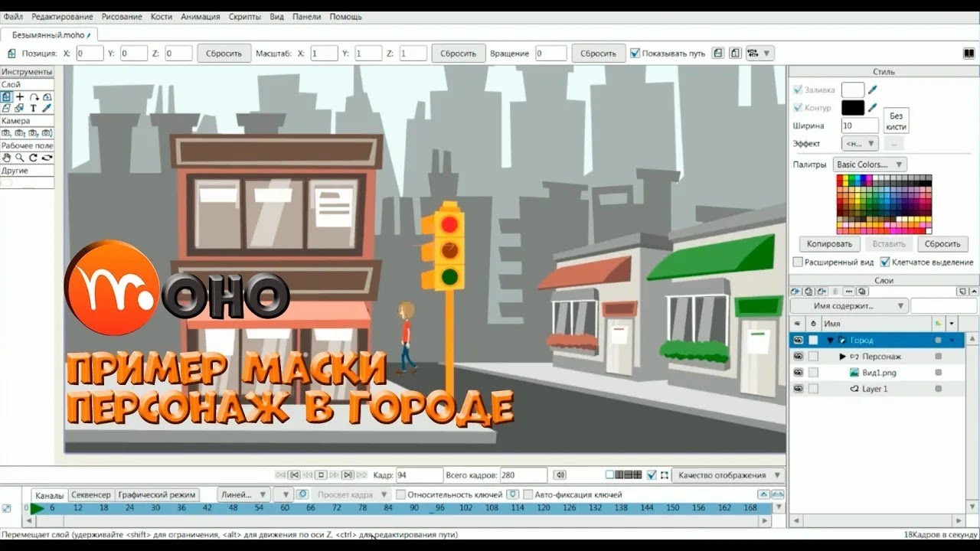Select the Eyedropper layer tool
The image size is (980, 551).
47,109
